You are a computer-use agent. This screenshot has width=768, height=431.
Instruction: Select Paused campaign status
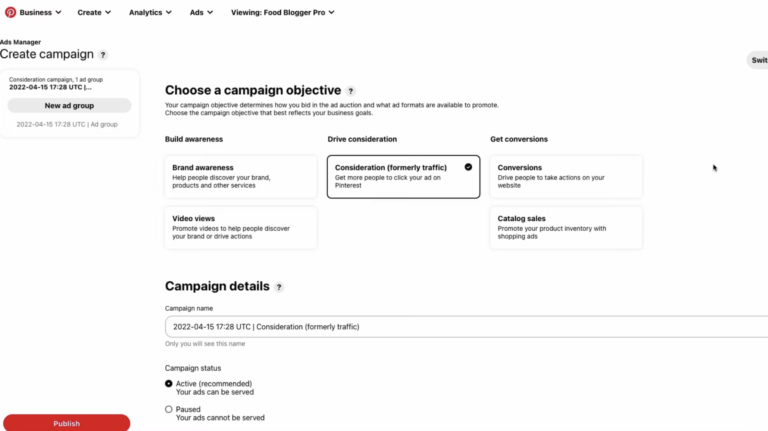pyautogui.click(x=168, y=409)
